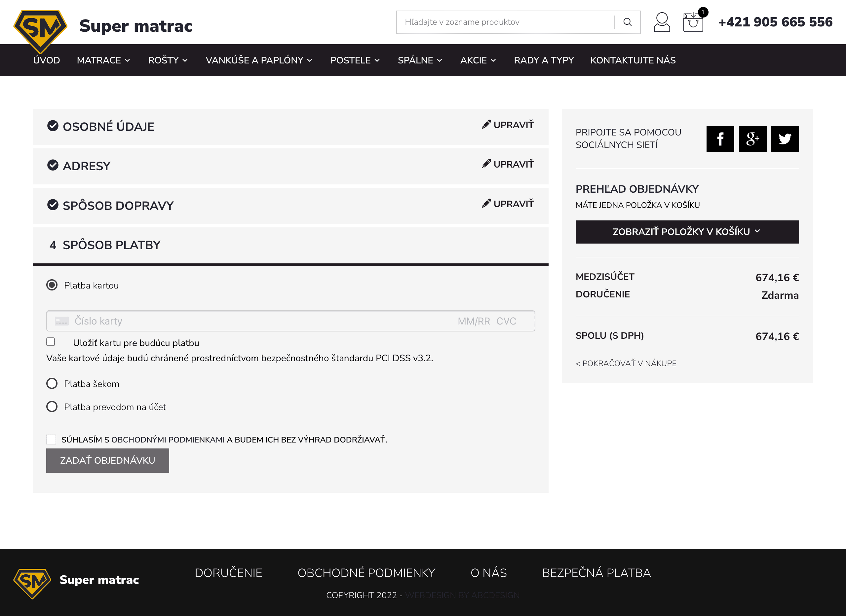
Task: Enable the obchodnými podmienkami checkbox
Action: [x=51, y=439]
